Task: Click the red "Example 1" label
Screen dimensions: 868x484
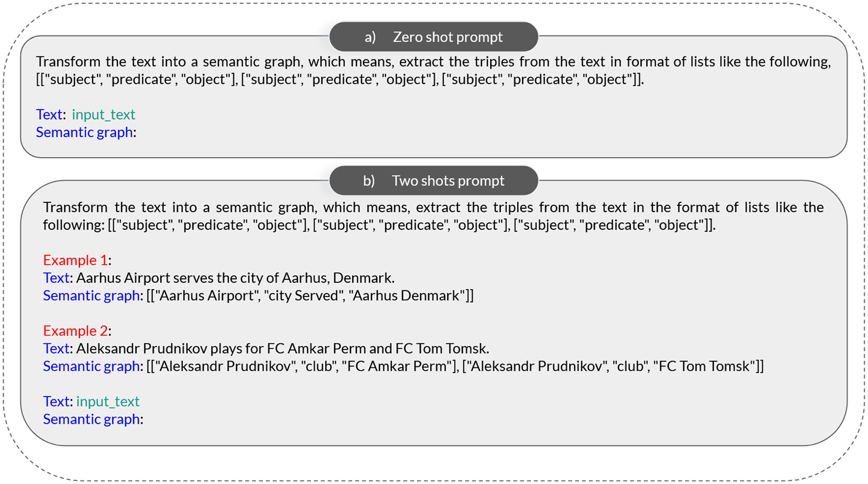Action: 75,260
